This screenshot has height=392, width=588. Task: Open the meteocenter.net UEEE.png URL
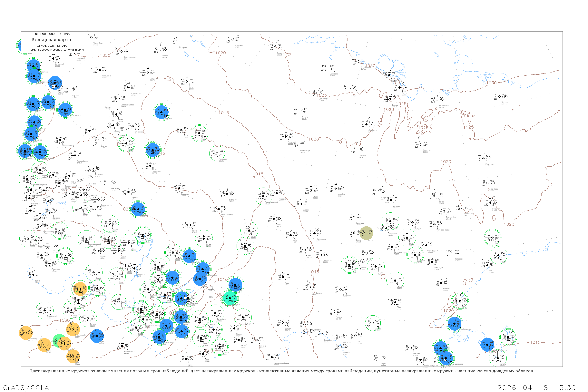click(55, 50)
